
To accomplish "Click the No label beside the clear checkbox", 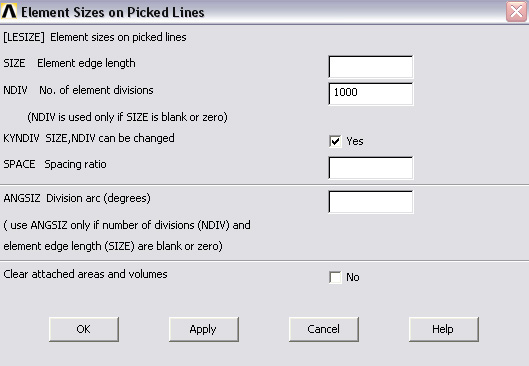I will [353, 278].
